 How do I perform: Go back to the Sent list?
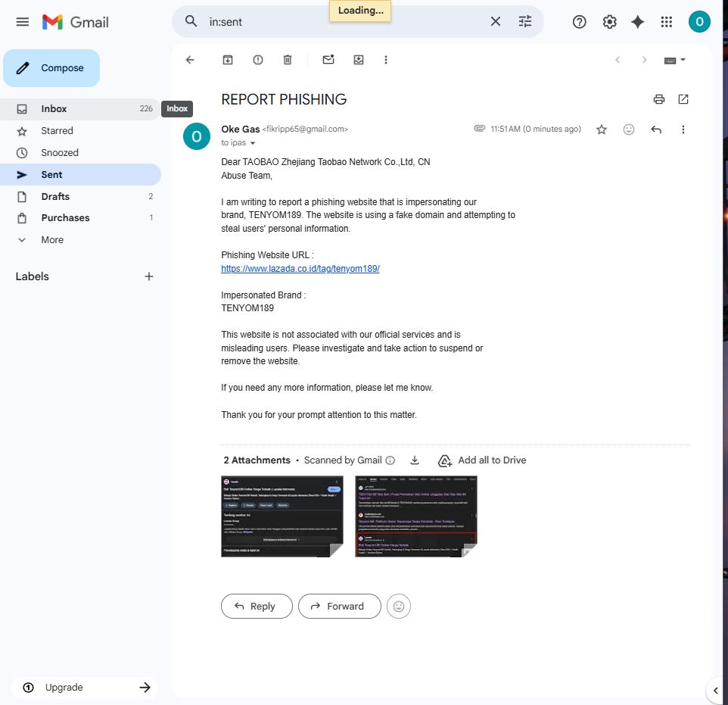coord(190,60)
